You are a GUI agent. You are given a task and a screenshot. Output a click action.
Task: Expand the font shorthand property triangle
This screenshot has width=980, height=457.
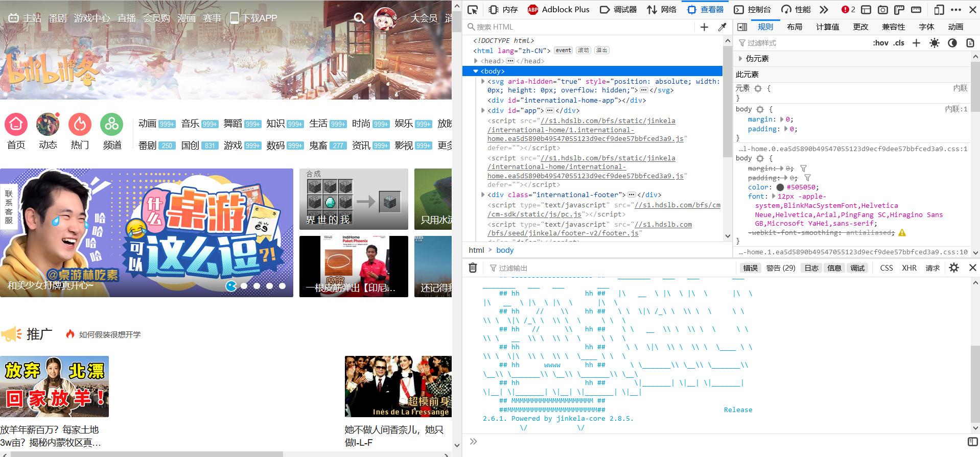(774, 196)
